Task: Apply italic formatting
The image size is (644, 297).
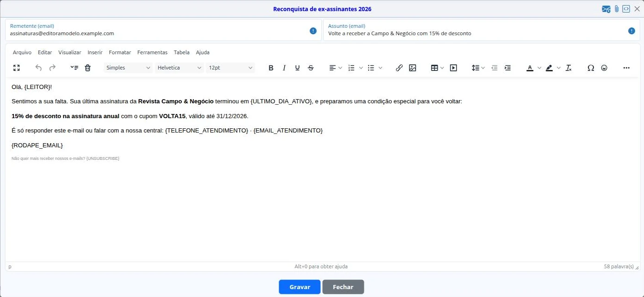Action: pos(284,68)
